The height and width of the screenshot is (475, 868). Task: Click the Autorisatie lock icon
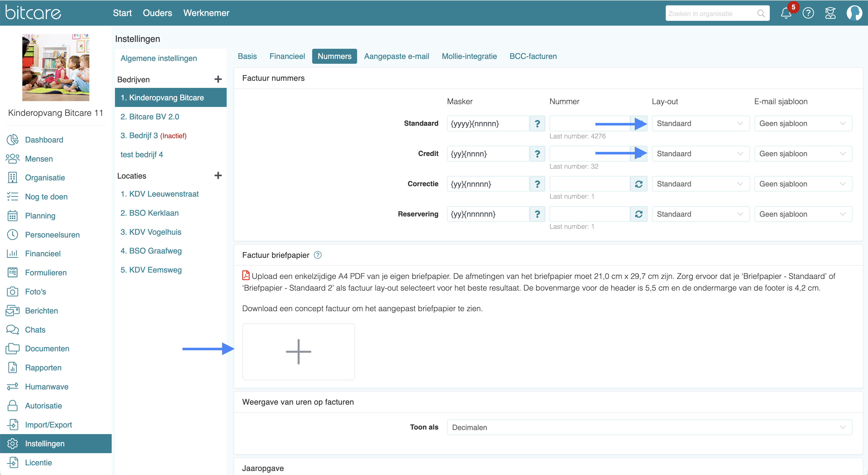point(12,406)
